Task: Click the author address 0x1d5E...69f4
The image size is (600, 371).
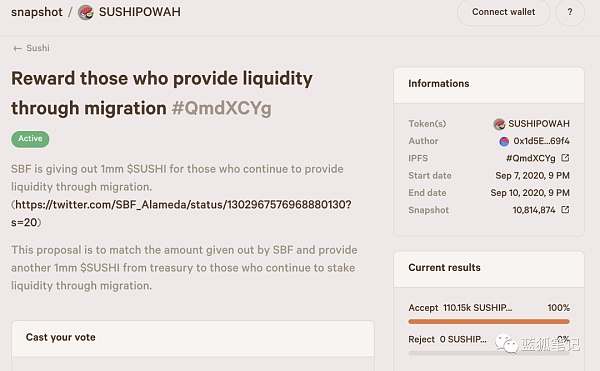Action: point(541,141)
